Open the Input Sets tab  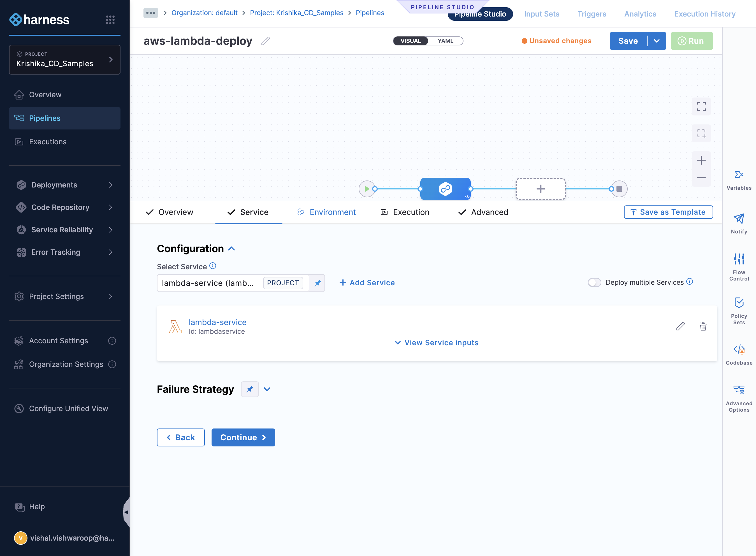click(542, 14)
